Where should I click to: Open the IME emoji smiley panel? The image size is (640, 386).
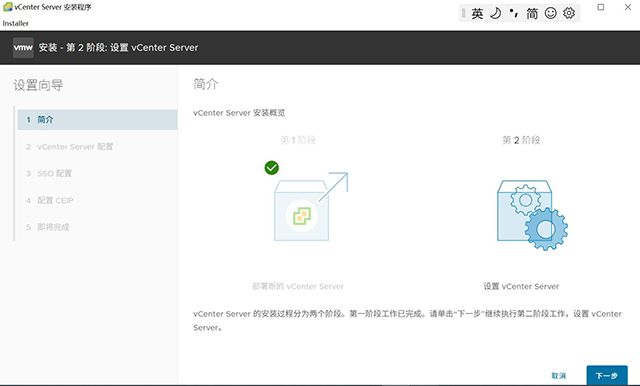(551, 13)
